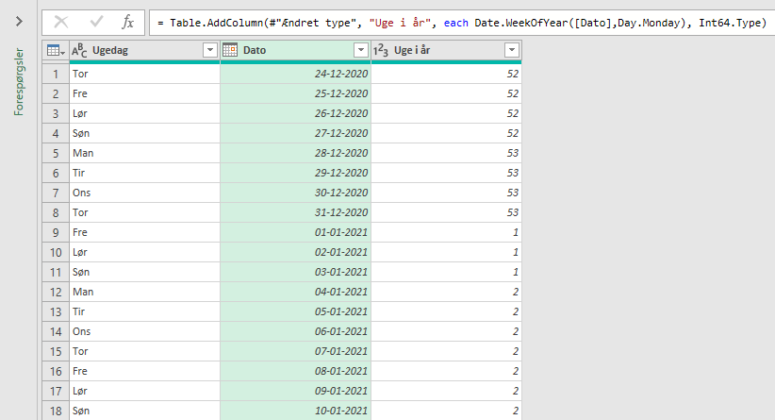
Task: Expand the Forespørgsler queries pane chevron
Action: click(19, 21)
